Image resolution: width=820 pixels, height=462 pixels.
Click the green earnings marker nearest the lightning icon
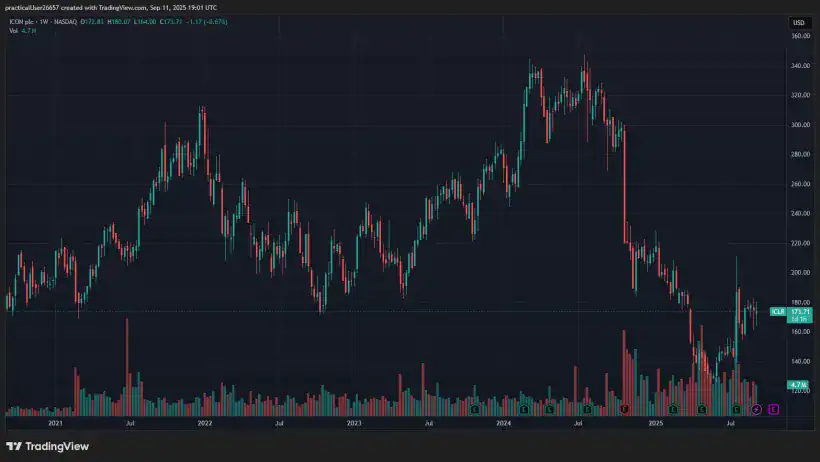(737, 409)
